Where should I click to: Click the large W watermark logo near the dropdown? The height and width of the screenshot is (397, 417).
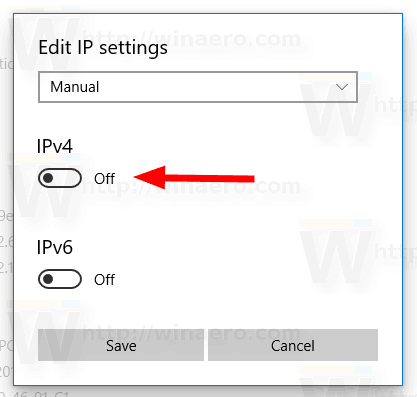(x=336, y=110)
